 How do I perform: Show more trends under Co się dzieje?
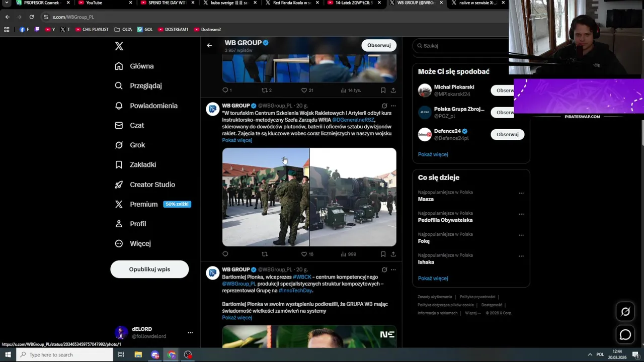[433, 278]
